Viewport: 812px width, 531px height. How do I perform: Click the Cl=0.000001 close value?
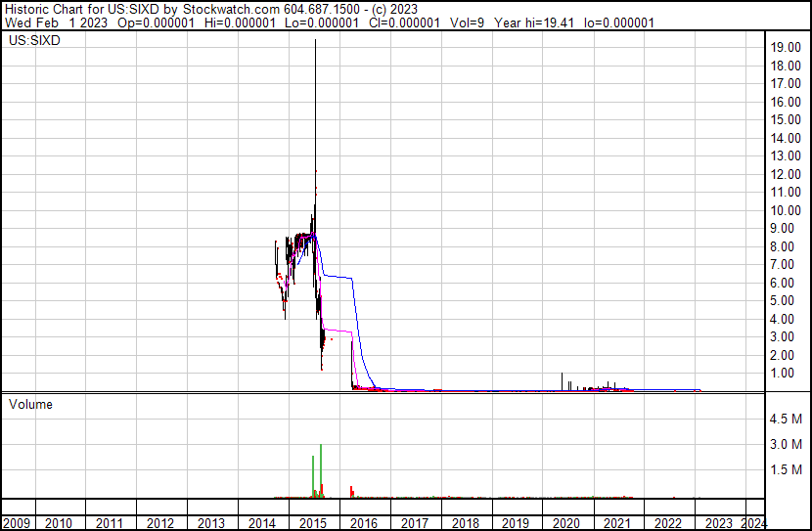404,23
